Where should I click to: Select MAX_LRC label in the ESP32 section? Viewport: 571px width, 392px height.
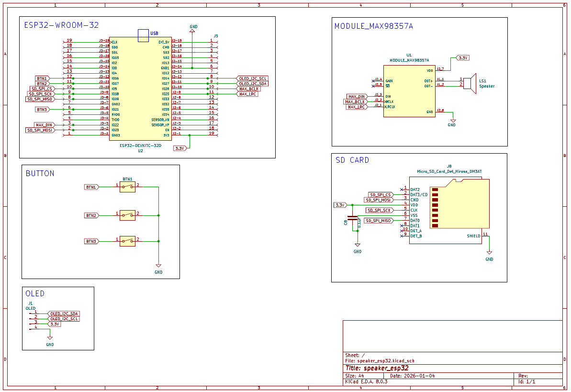(247, 94)
